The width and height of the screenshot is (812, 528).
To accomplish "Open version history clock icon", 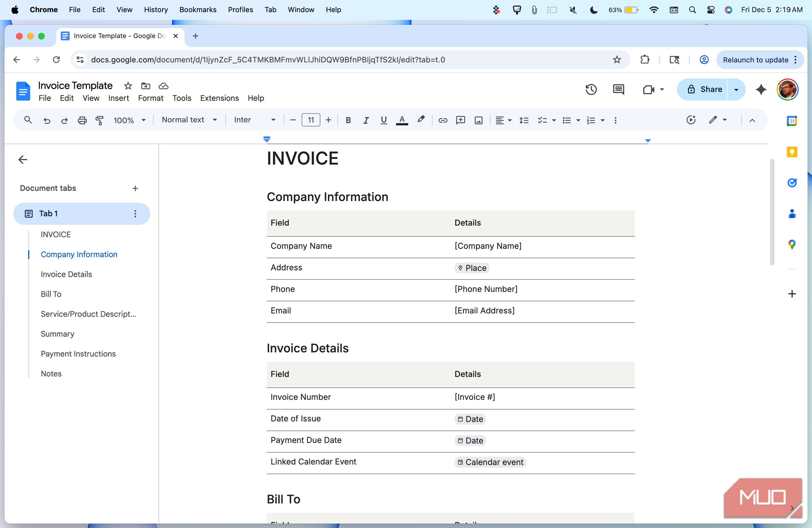I will point(591,89).
